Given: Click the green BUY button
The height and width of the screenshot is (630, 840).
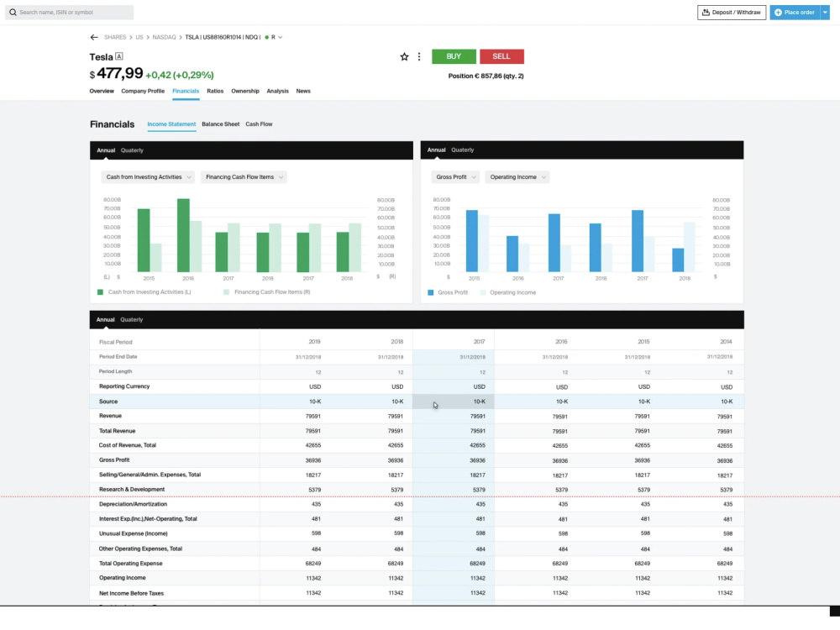Looking at the screenshot, I should click(x=454, y=56).
